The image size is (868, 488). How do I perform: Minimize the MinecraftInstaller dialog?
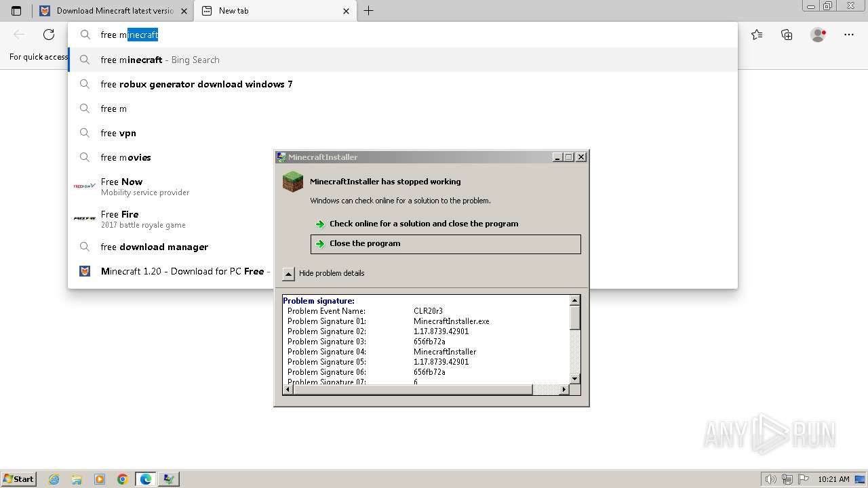(557, 157)
